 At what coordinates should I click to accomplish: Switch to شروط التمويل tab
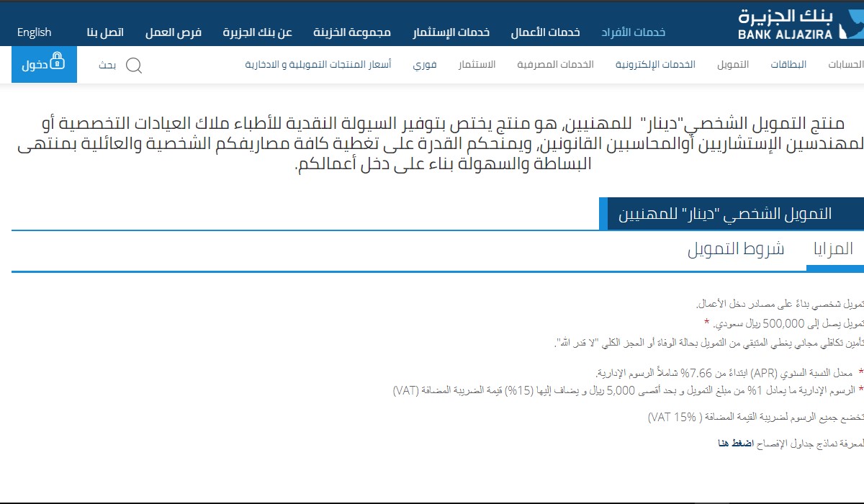tap(736, 249)
